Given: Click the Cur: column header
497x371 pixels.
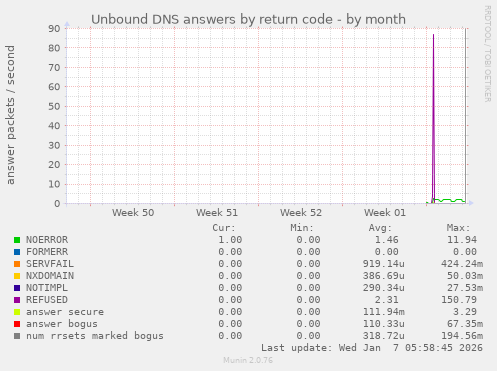Looking at the screenshot, I should pos(224,228).
